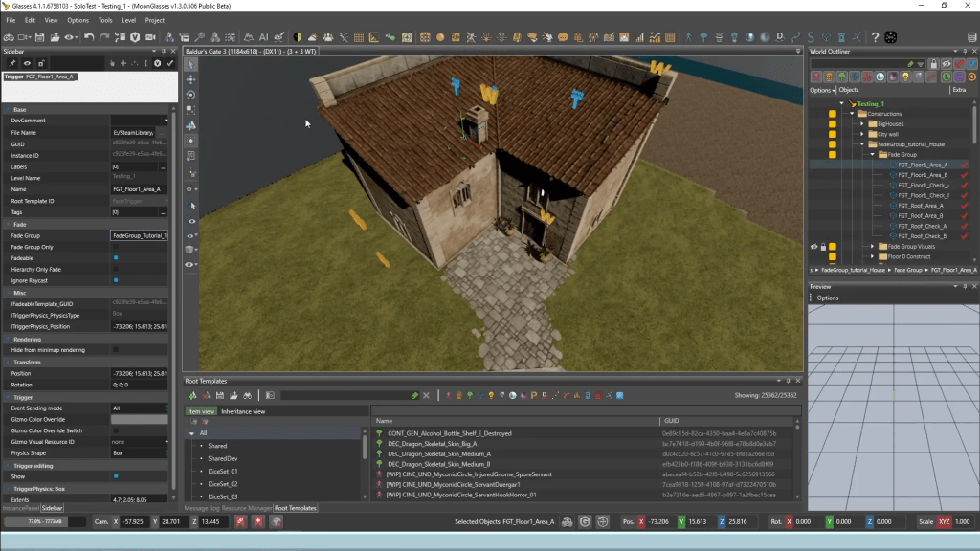Toggle the Fadeable checkbox

pos(116,257)
